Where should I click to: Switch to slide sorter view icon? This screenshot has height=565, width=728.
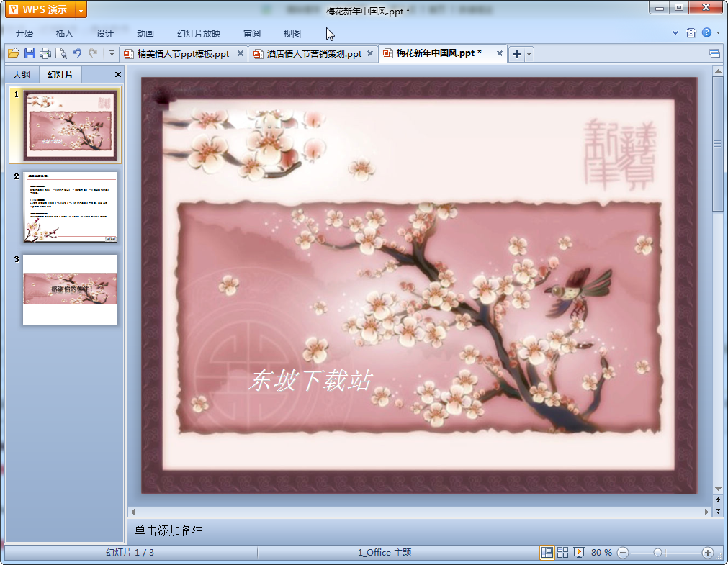click(562, 552)
